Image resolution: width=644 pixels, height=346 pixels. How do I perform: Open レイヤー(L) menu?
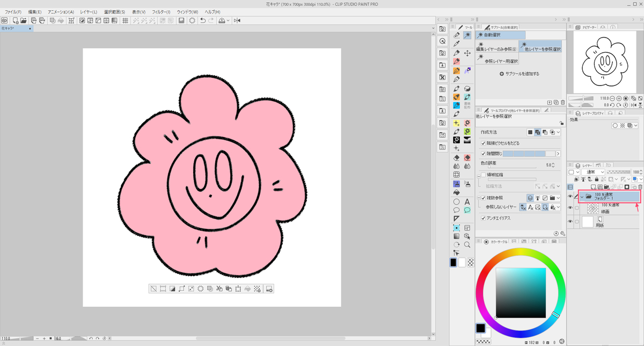coord(89,12)
